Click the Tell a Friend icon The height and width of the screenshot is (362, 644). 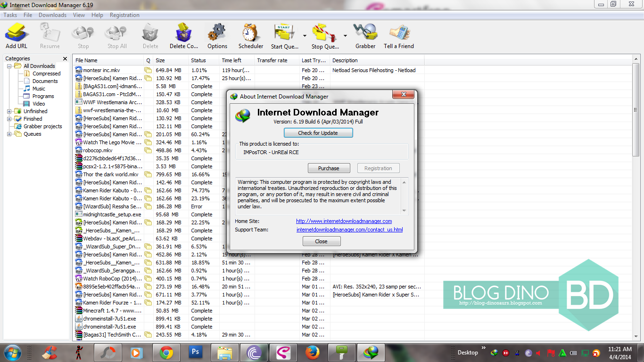[x=399, y=36]
